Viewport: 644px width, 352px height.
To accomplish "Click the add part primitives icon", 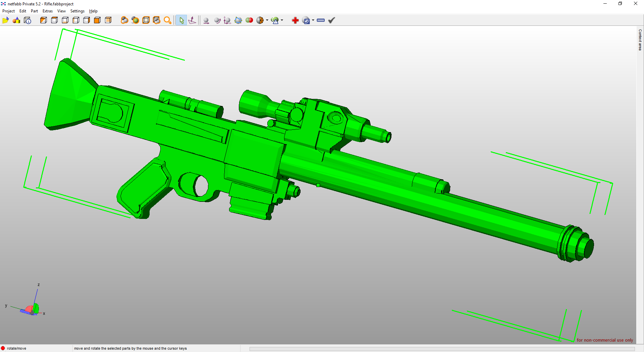I will click(x=16, y=20).
